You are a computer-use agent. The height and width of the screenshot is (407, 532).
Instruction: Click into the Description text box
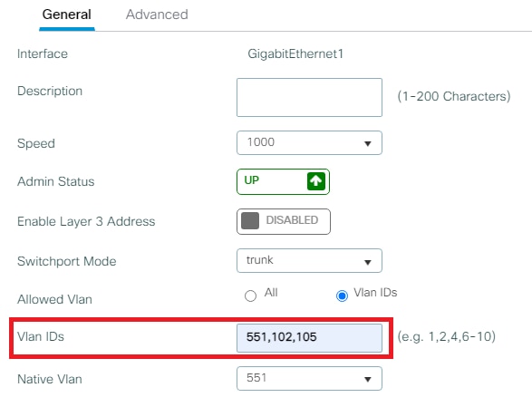coord(309,97)
